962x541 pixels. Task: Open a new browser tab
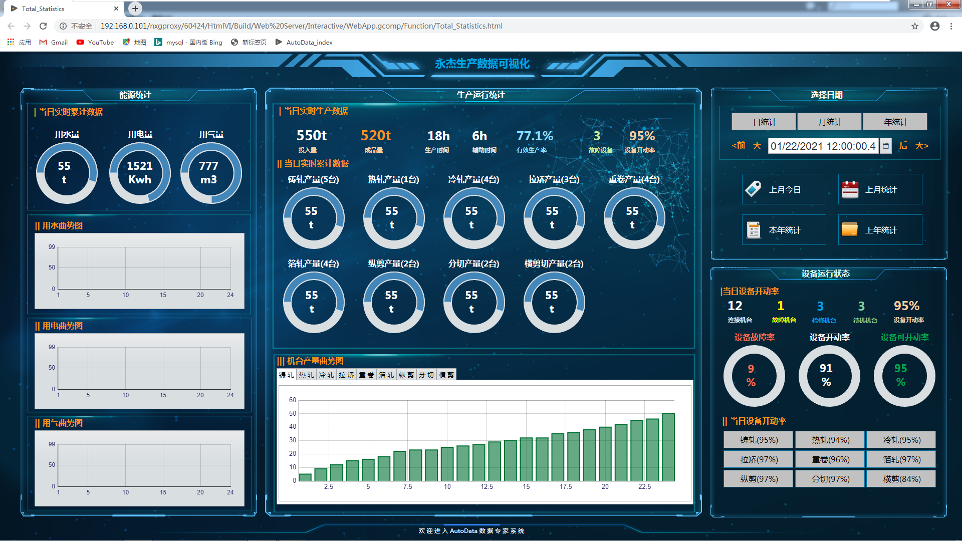(135, 8)
